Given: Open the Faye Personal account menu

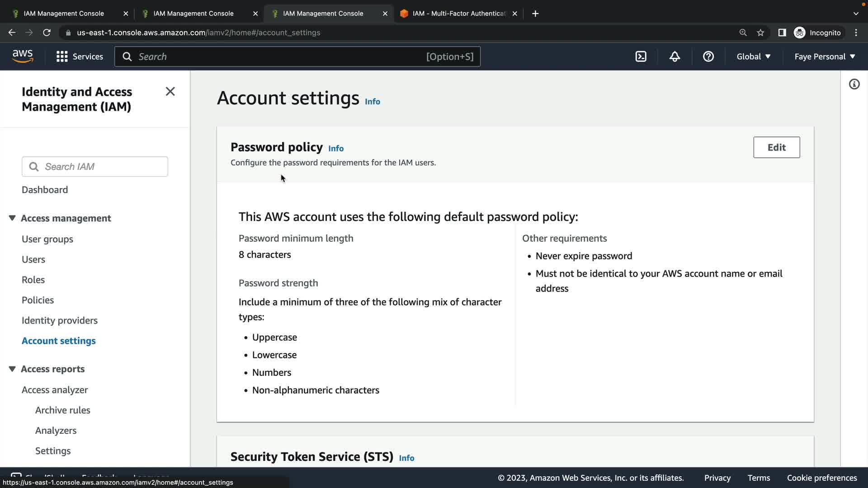Looking at the screenshot, I should point(825,56).
